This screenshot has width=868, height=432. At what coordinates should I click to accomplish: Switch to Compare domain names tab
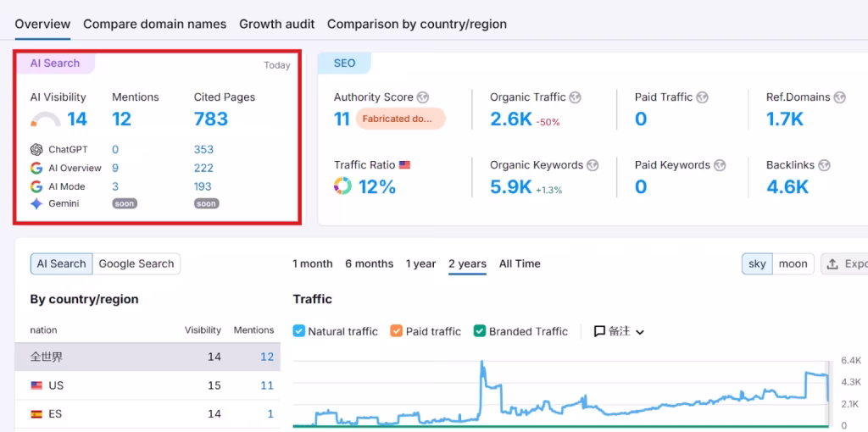coord(154,25)
